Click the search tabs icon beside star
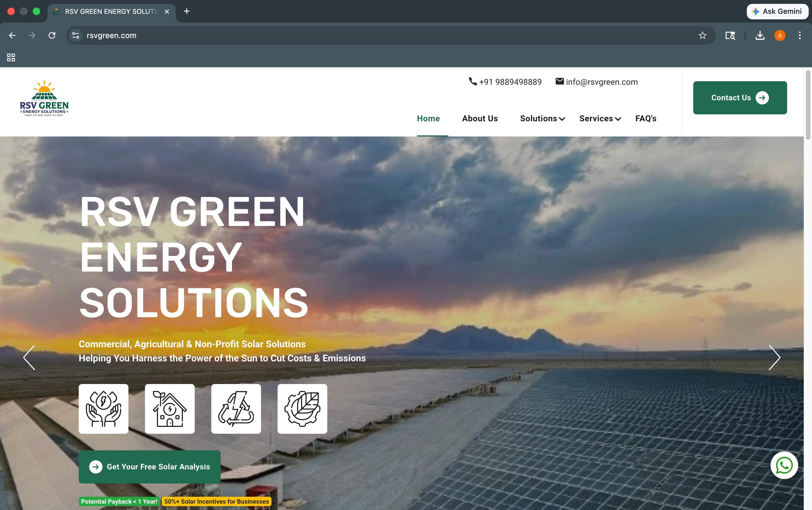Screen dimensions: 812x510 point(730,35)
